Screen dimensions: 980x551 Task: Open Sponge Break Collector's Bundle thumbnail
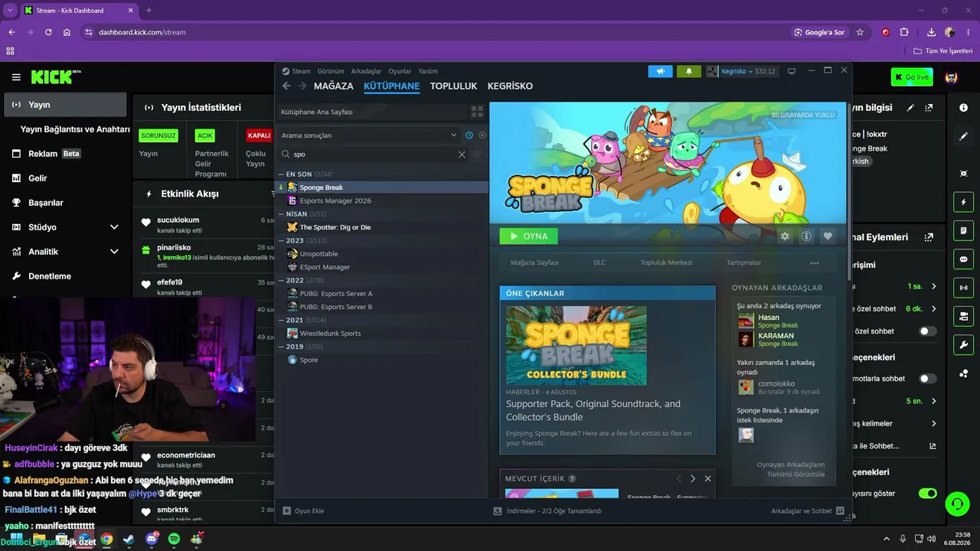577,345
